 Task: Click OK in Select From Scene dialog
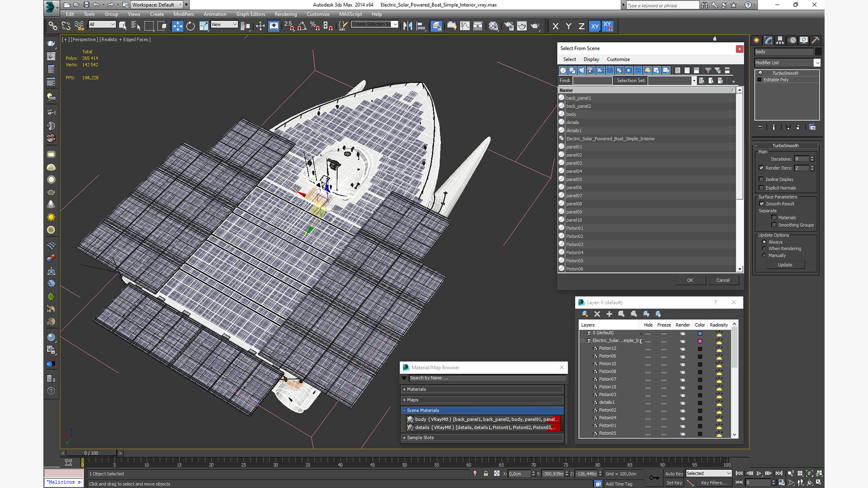coord(690,280)
